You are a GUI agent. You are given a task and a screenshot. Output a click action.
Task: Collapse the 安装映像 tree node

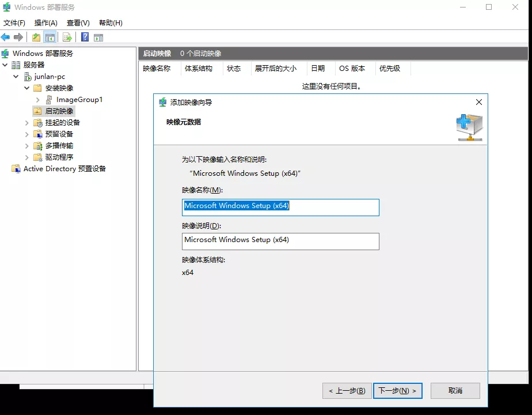27,88
